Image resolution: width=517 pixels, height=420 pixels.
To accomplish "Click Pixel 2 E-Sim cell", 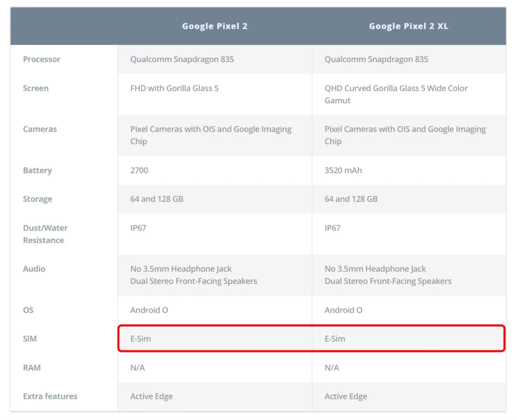I will click(x=215, y=339).
